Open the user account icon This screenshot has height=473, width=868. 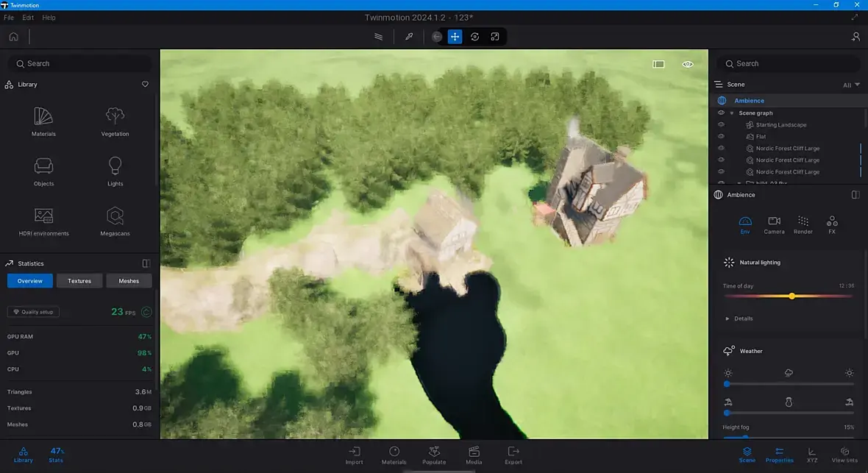point(855,37)
